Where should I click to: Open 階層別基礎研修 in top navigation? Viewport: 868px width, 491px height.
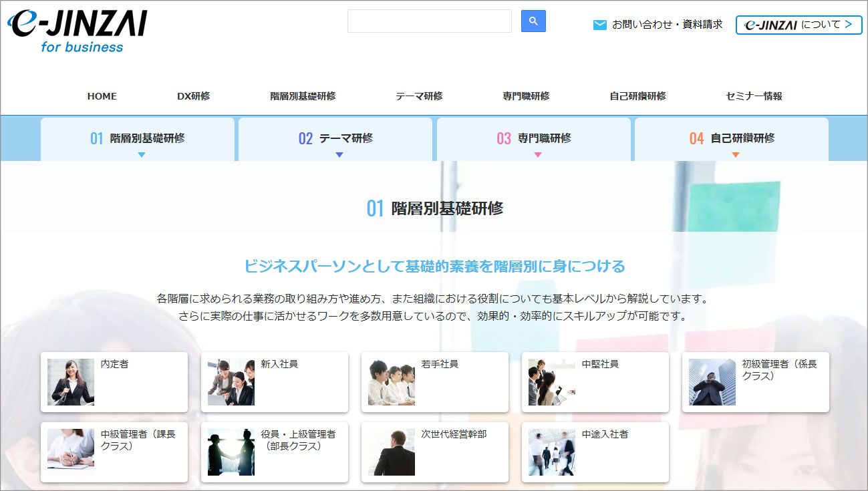click(x=303, y=96)
